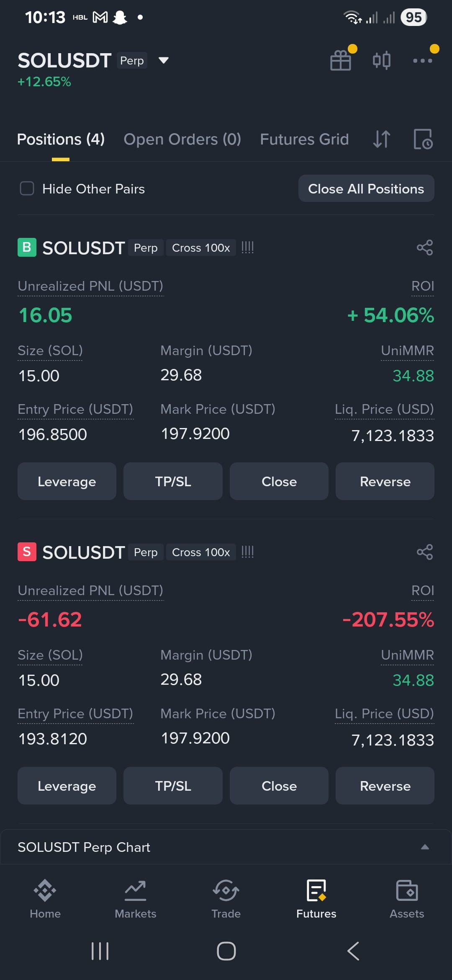Go to the Assets wallet tab
452x980 pixels.
point(407,899)
